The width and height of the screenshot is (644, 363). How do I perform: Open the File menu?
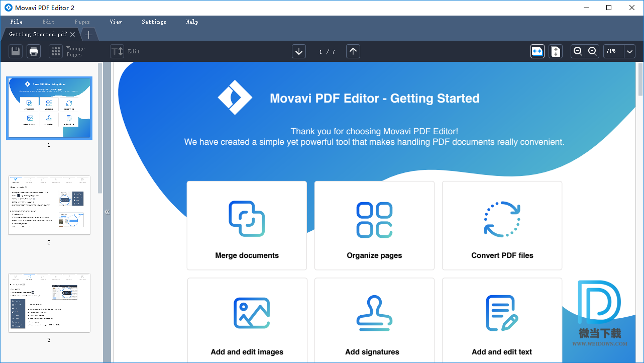click(16, 22)
